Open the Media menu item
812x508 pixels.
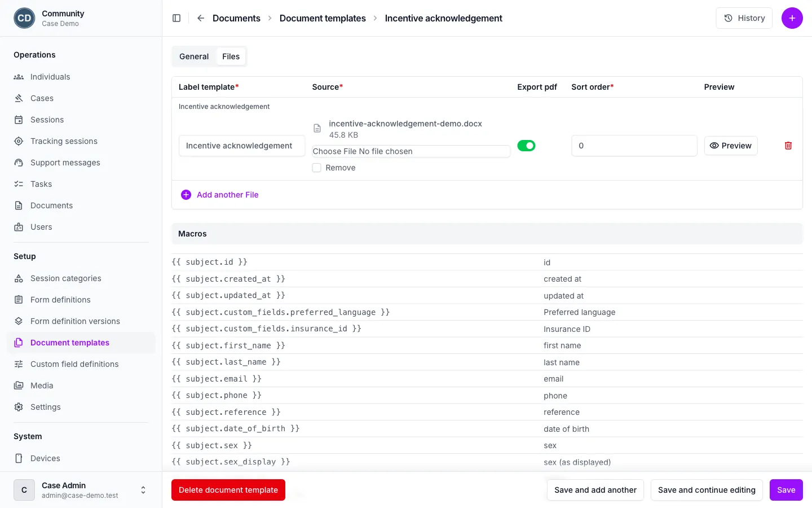click(81, 386)
